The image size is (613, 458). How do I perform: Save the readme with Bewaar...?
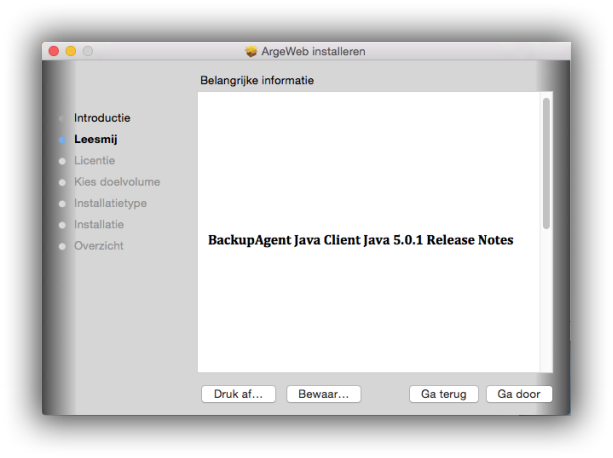324,394
